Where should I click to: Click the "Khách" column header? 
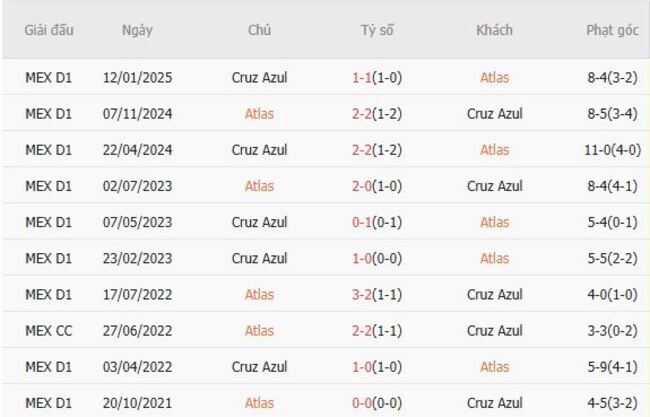pos(494,30)
